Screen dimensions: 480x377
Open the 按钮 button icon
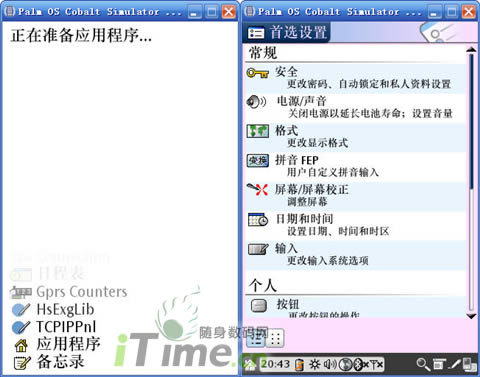coord(258,306)
